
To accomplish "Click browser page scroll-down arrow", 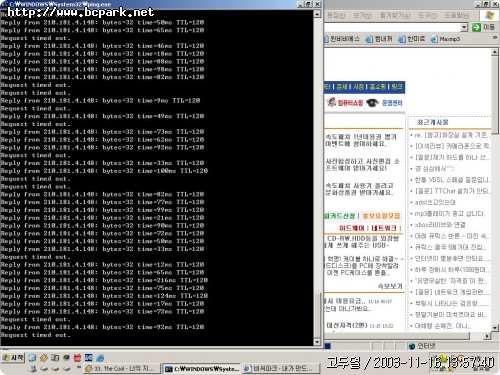I will (x=495, y=328).
